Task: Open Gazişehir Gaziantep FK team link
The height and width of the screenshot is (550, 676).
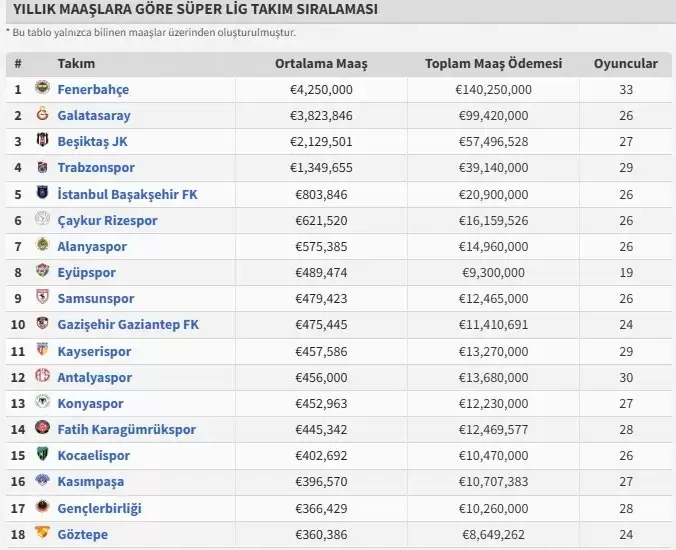Action: 127,324
